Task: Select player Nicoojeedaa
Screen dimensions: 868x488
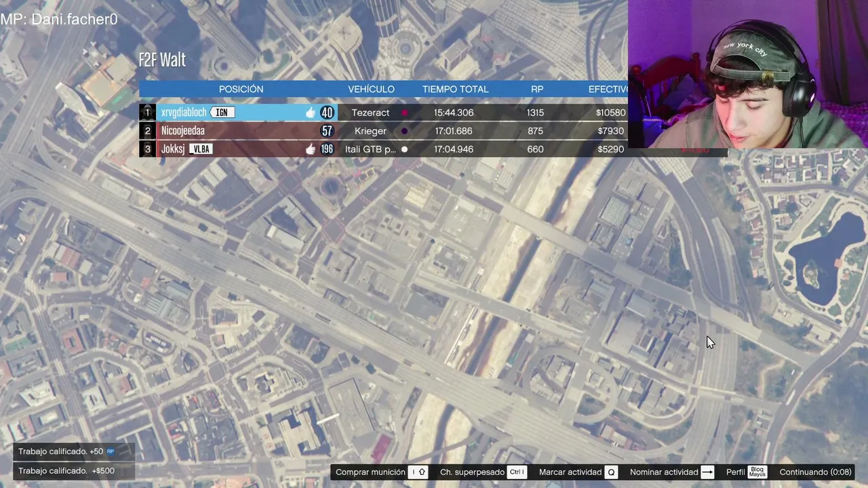Action: click(x=183, y=131)
